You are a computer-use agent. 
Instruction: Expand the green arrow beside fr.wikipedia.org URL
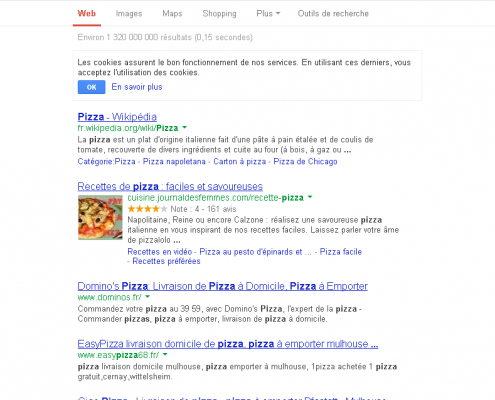(x=185, y=127)
